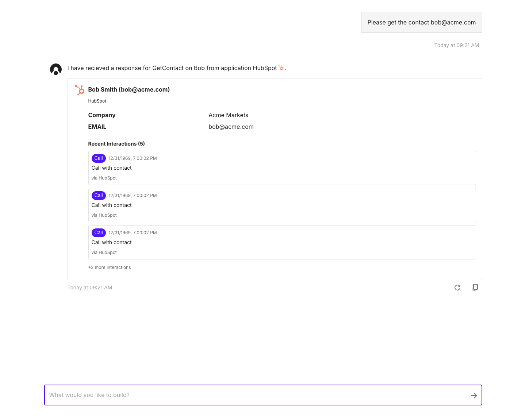Click the "Recent Interactions (5)" heading
Image resolution: width=506 pixels, height=420 pixels.
[116, 144]
